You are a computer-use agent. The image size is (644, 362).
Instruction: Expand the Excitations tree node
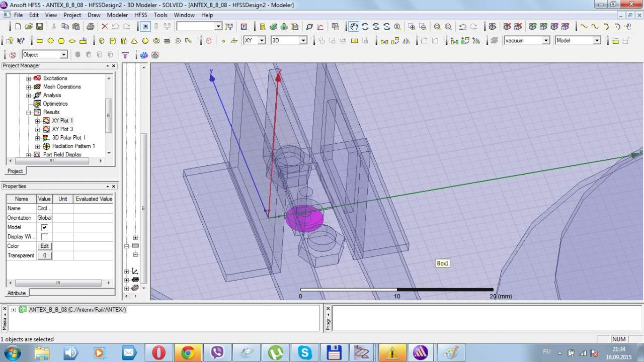tap(29, 78)
